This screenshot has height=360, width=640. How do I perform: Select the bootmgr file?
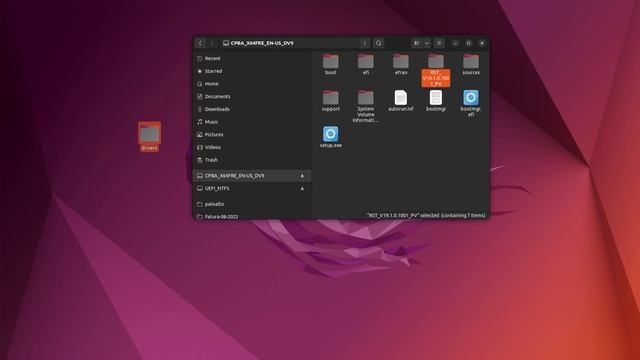tap(436, 101)
